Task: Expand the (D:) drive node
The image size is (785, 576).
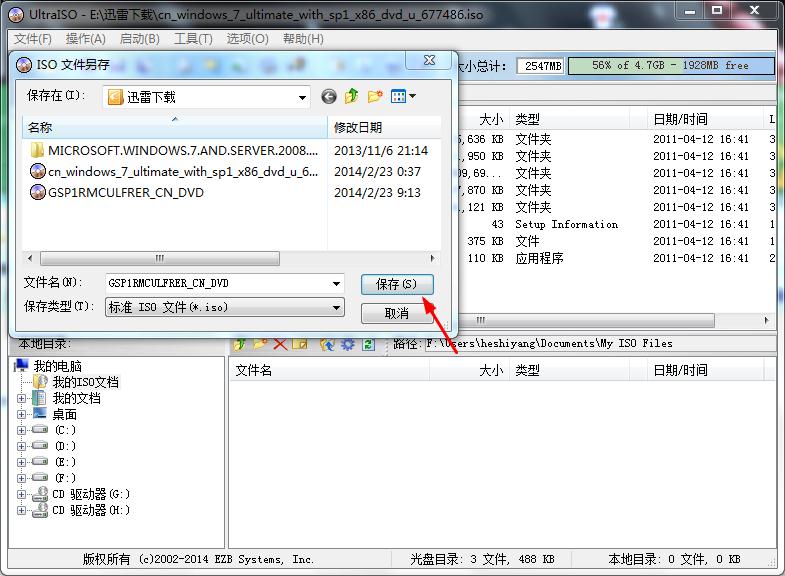Action: [21, 446]
